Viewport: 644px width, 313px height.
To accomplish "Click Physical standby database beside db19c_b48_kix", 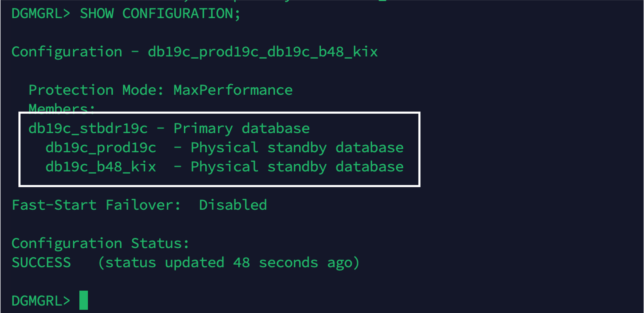I will pyautogui.click(x=297, y=167).
